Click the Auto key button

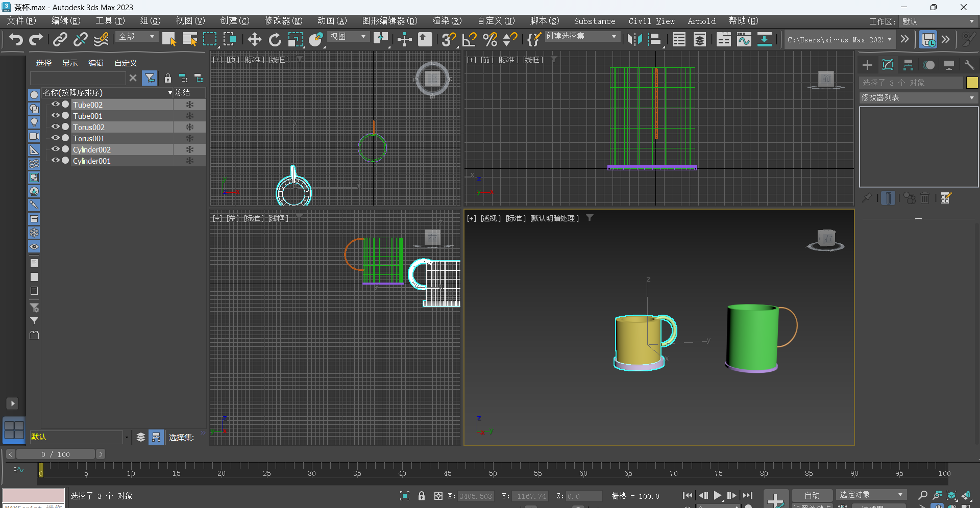tap(812, 495)
